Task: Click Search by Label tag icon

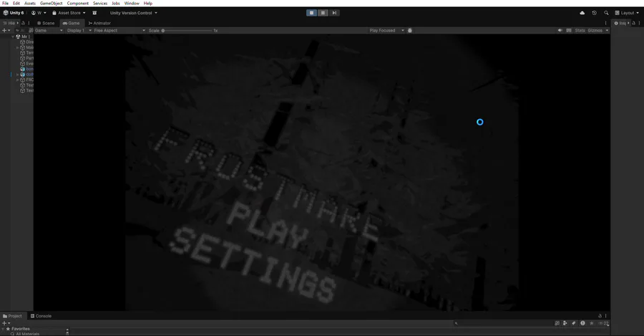Action: 574,323
